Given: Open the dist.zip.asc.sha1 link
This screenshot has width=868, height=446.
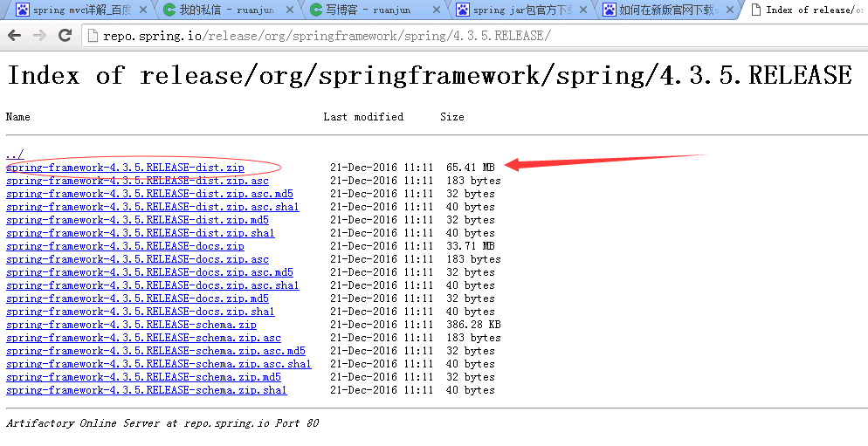Looking at the screenshot, I should 153,207.
